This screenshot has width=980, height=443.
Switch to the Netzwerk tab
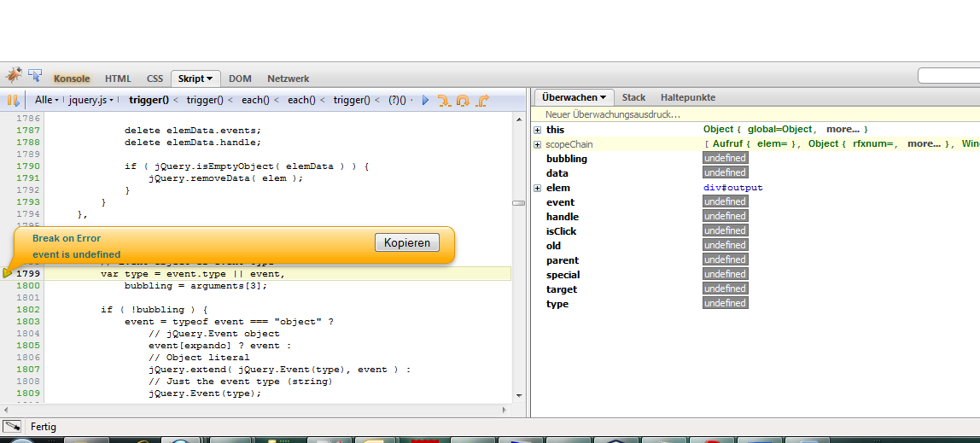tap(288, 79)
